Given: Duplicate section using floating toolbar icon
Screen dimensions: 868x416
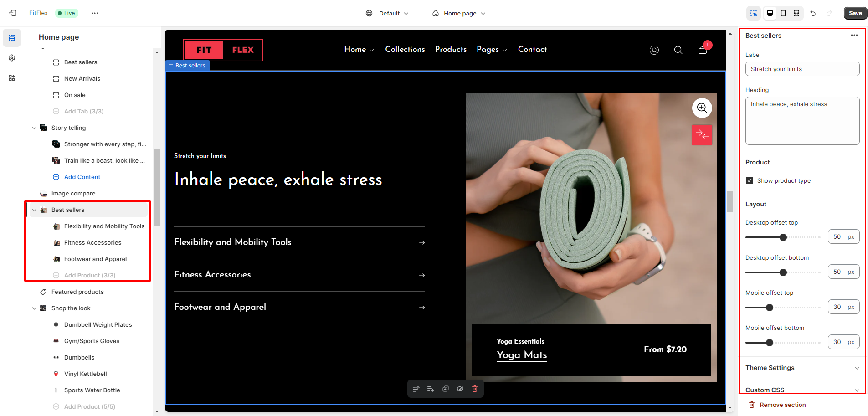Looking at the screenshot, I should coord(446,389).
